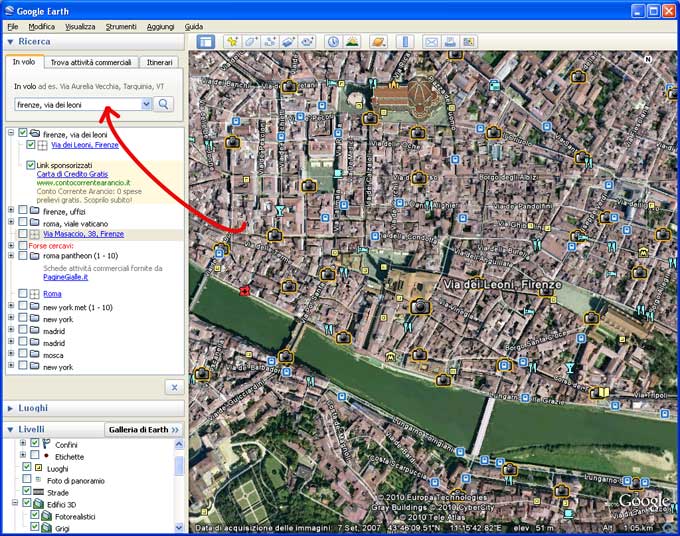Viewport: 680px width, 536px height.
Task: Expand the 'new york met (1 - 10)' node
Action: point(11,306)
